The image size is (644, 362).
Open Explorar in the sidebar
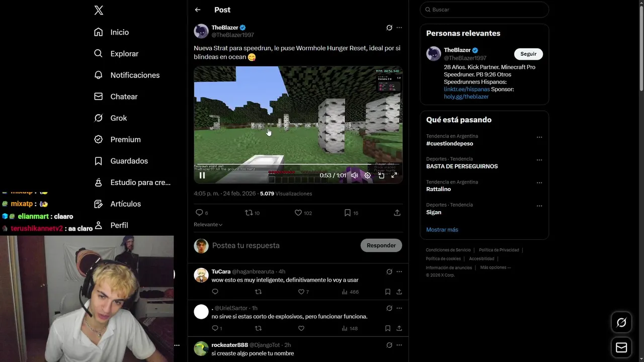pyautogui.click(x=116, y=54)
